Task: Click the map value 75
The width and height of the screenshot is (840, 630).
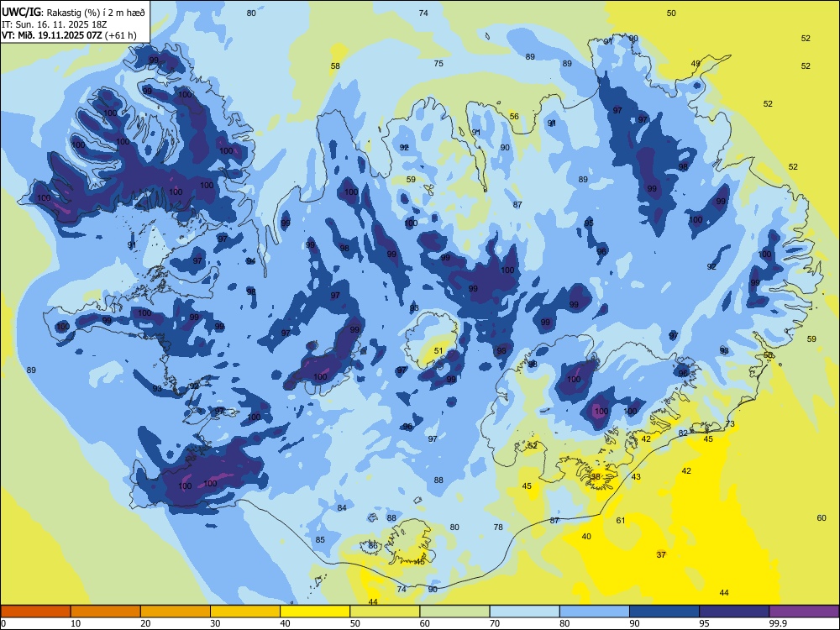Action: pos(438,63)
